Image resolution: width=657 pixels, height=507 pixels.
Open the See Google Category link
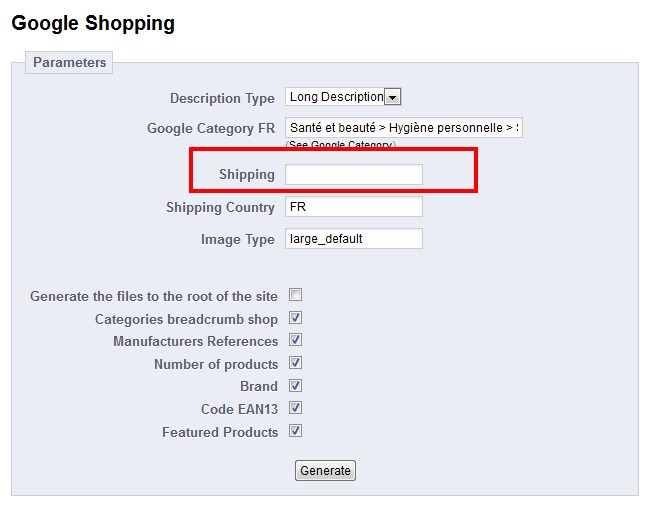341,145
